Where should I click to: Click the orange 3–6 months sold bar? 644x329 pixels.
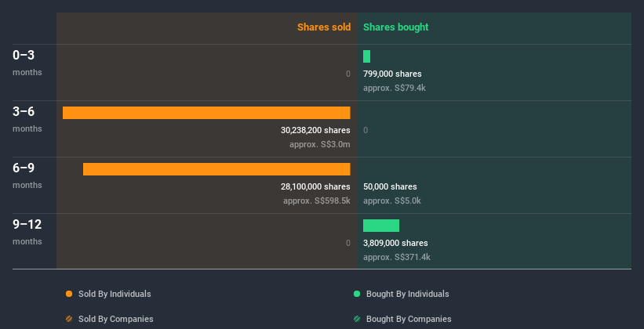[206, 113]
